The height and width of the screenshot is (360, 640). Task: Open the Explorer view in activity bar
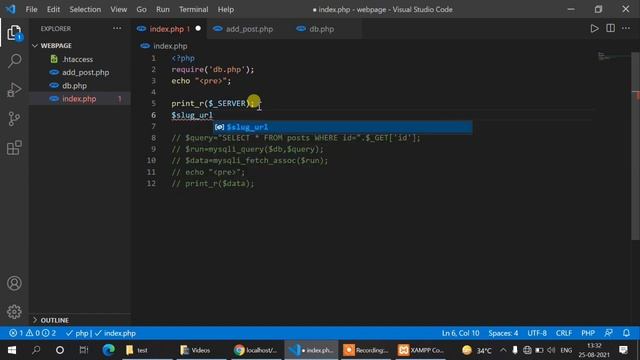tap(14, 33)
